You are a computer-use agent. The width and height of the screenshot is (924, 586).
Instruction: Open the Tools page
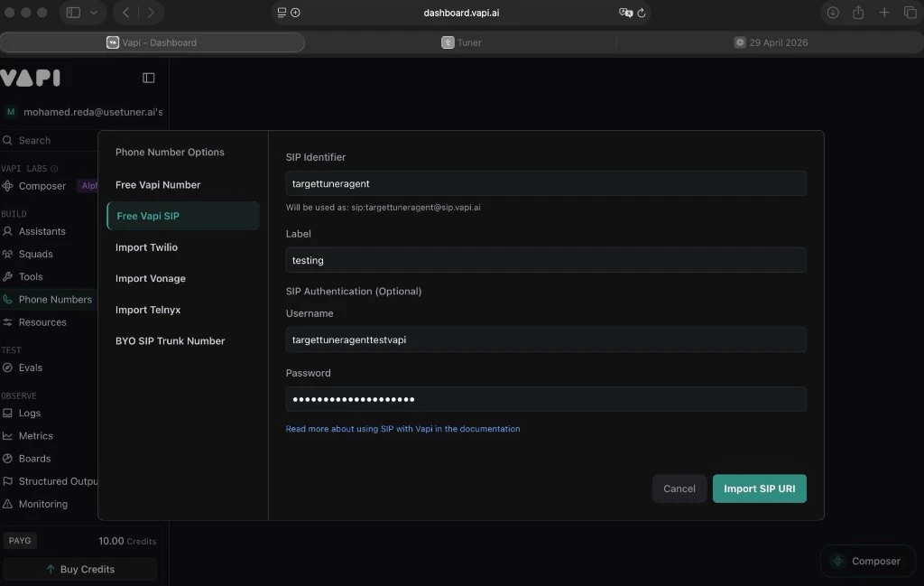(x=31, y=276)
